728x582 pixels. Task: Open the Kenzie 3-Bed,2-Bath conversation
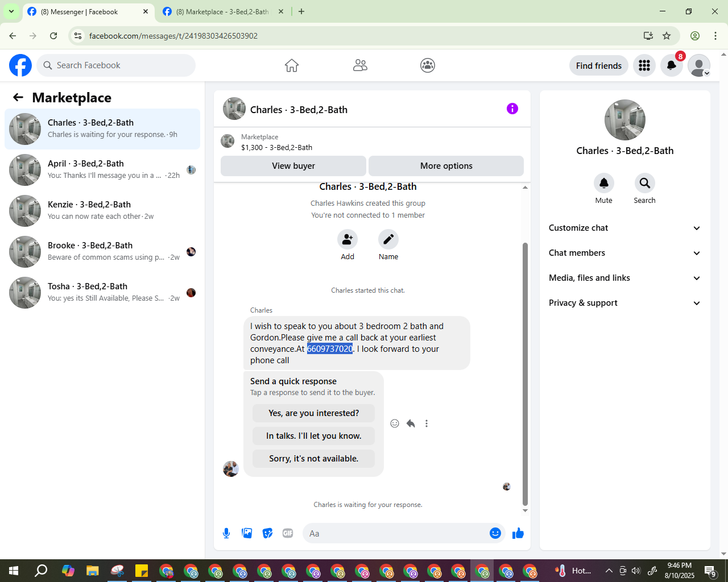click(x=102, y=211)
